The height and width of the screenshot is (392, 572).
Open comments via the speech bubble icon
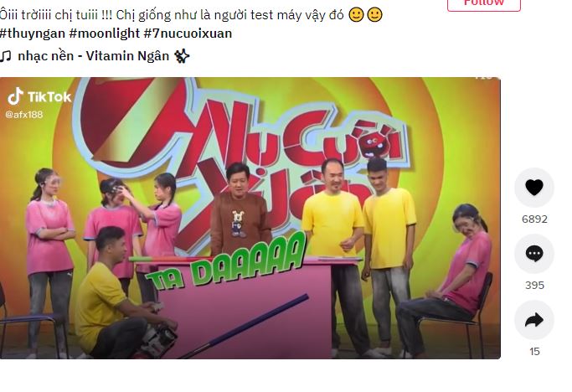click(x=534, y=254)
